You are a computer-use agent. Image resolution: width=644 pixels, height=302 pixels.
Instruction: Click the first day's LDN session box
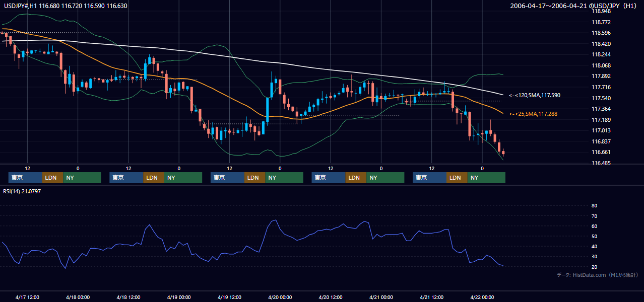52,178
